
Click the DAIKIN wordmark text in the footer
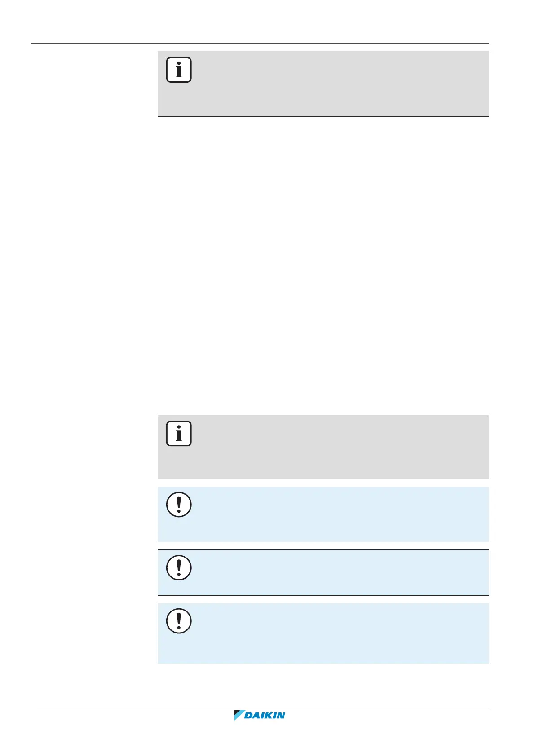coord(265,716)
